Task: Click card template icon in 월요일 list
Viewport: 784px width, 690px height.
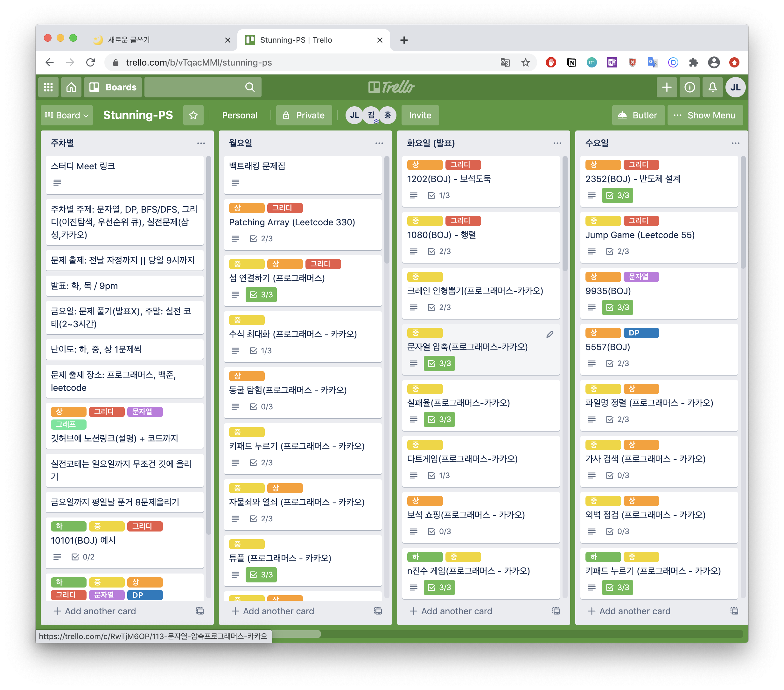Action: pyautogui.click(x=378, y=610)
